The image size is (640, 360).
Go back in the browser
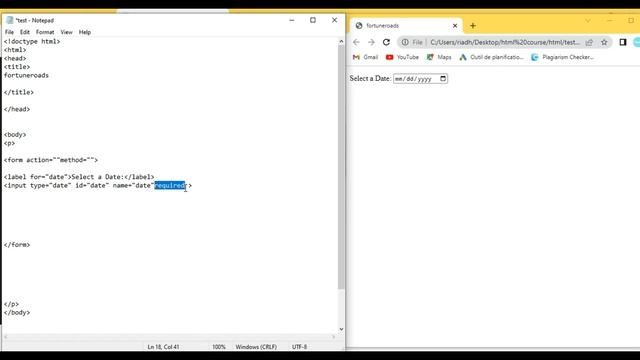(x=356, y=42)
